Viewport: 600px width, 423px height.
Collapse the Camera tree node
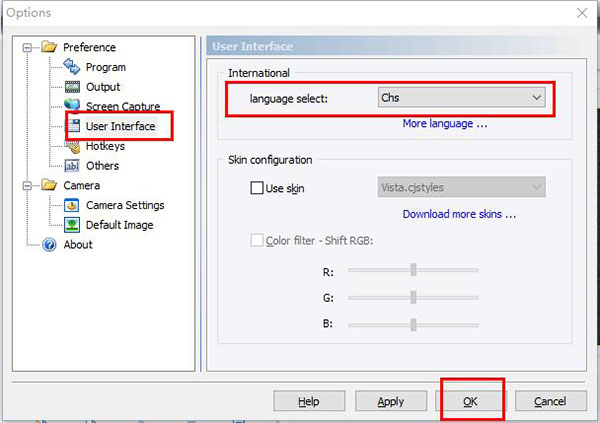[27, 186]
